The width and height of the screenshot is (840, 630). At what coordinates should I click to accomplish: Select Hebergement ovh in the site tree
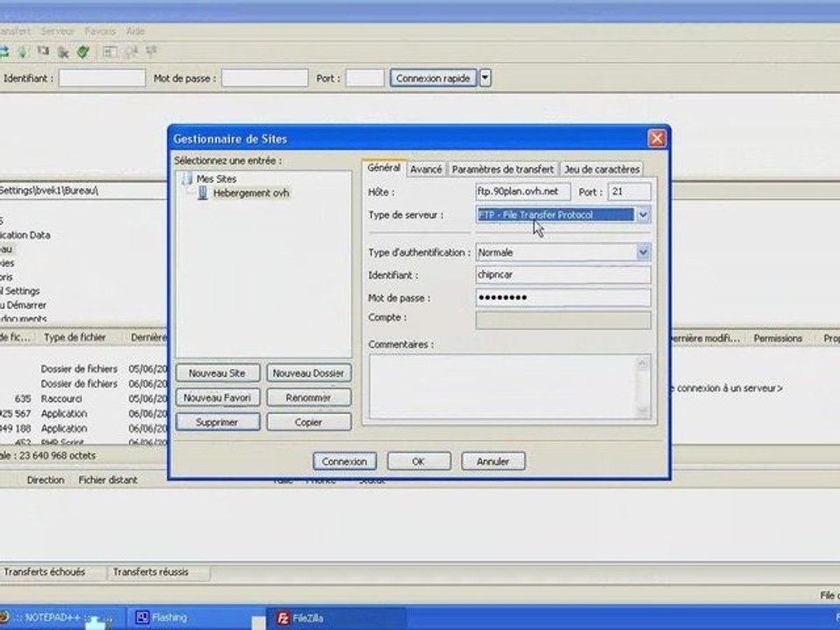tap(251, 192)
